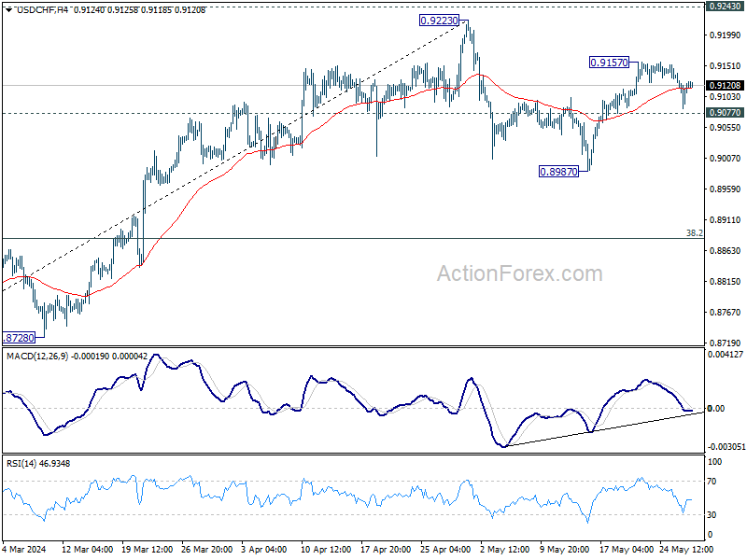The height and width of the screenshot is (560, 747).
Task: Select the -0.003051 MACD scale value
Action: 726,447
